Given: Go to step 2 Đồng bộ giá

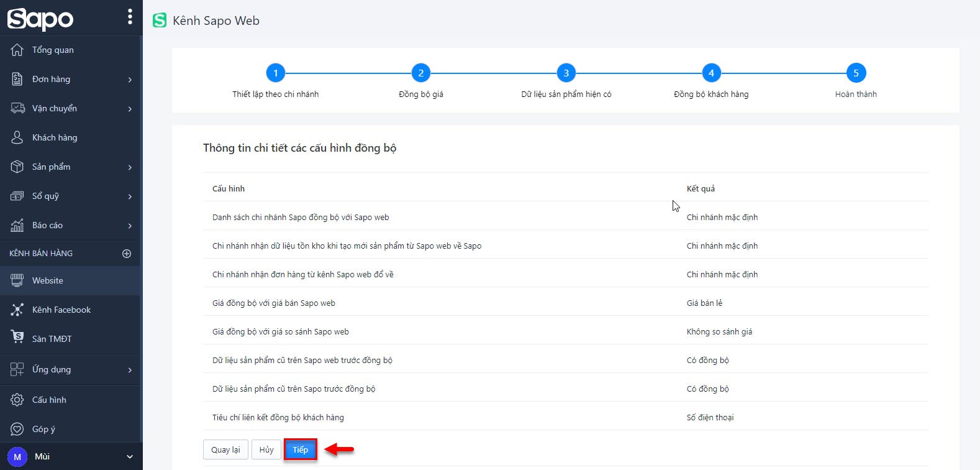Looking at the screenshot, I should [421, 73].
